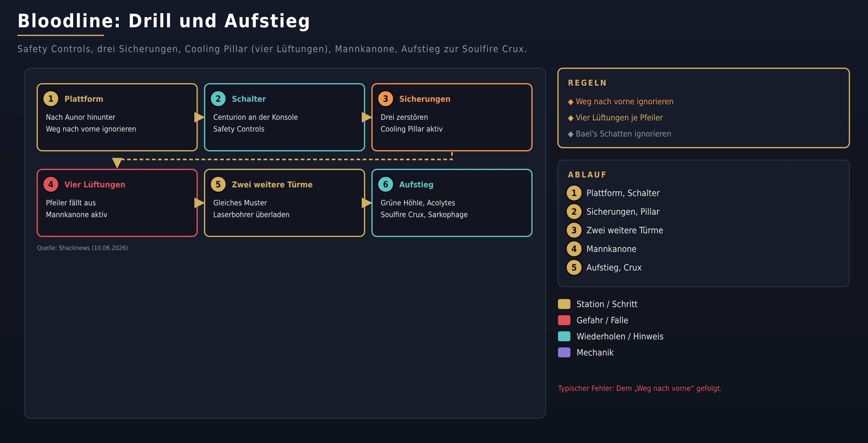Click the number 5 badge beside Zwei weitere Türme
The image size is (868, 443).
pyautogui.click(x=218, y=184)
